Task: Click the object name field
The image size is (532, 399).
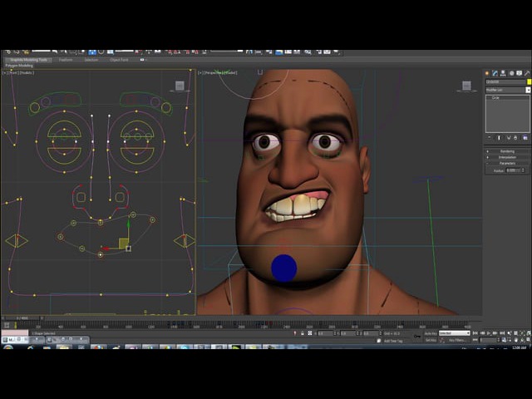Action: [x=505, y=81]
